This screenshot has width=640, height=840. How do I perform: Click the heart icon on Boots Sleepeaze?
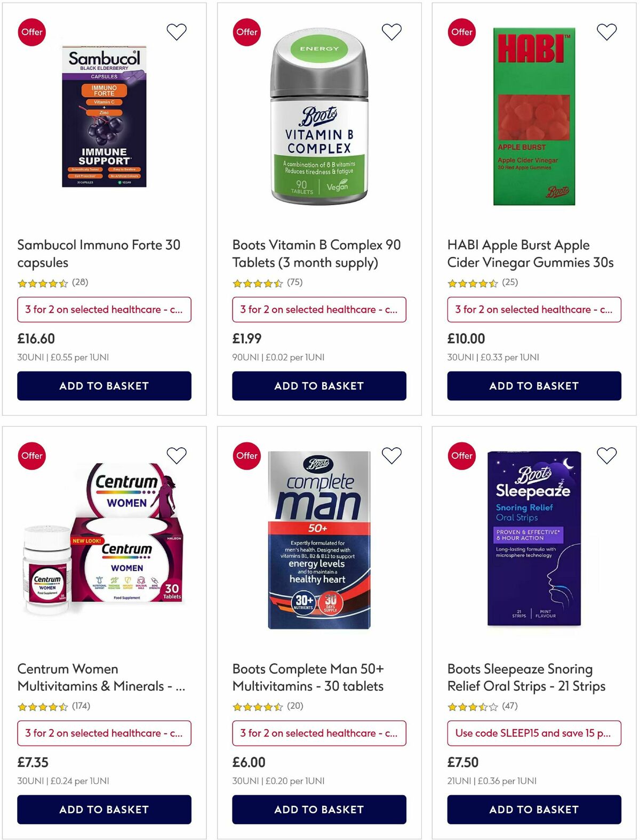click(606, 456)
